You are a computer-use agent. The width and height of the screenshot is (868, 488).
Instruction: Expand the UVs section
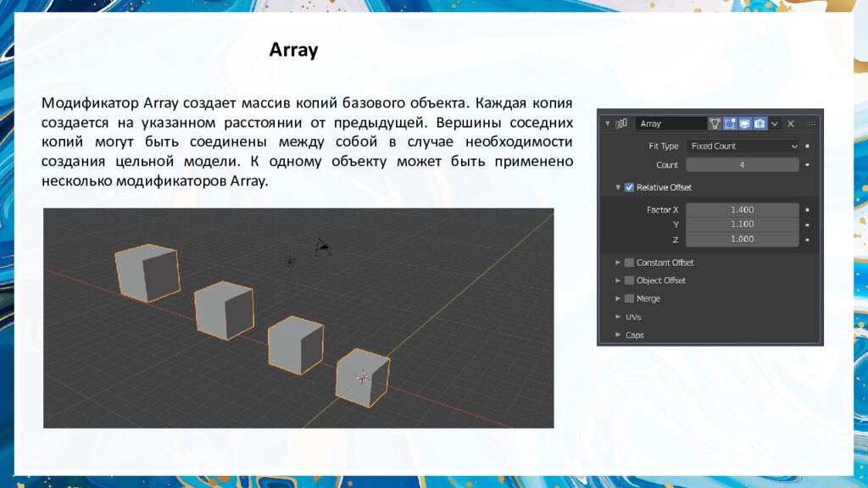click(x=618, y=317)
